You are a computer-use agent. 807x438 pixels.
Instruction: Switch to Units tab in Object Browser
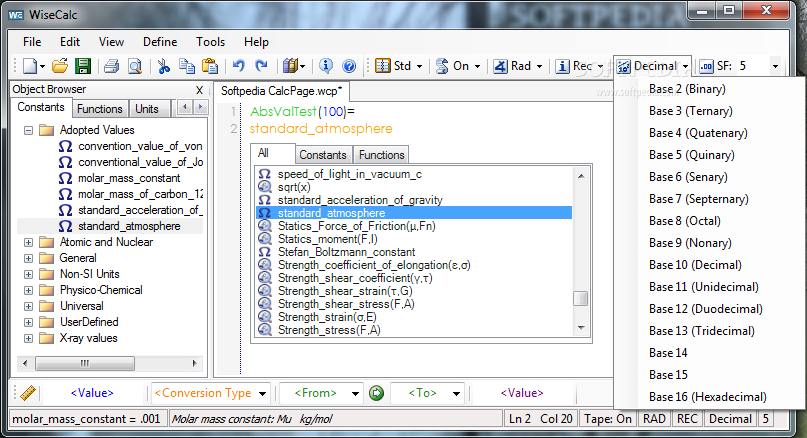pyautogui.click(x=147, y=109)
